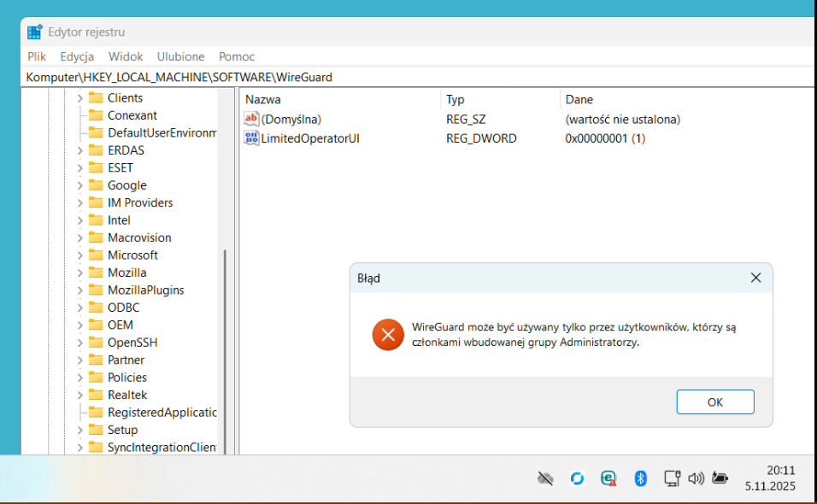The width and height of the screenshot is (817, 504).
Task: Open the network status tray icon
Action: pyautogui.click(x=673, y=478)
